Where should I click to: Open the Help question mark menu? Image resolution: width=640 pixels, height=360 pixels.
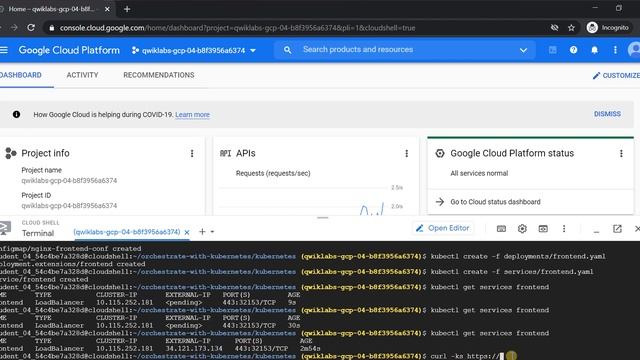point(573,50)
